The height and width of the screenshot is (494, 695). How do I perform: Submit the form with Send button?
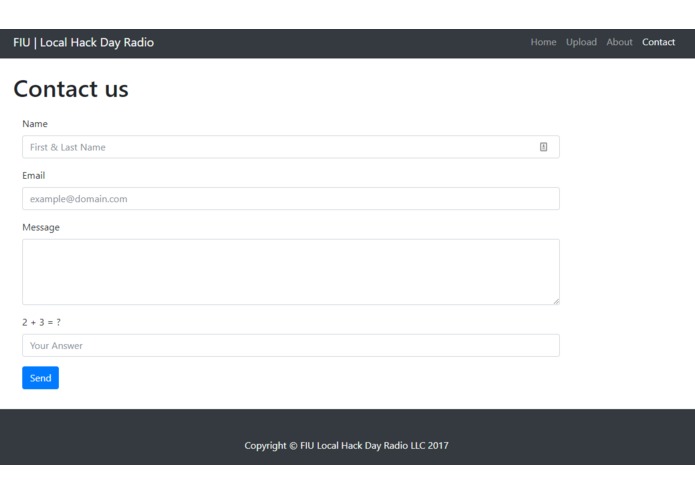[x=40, y=377]
